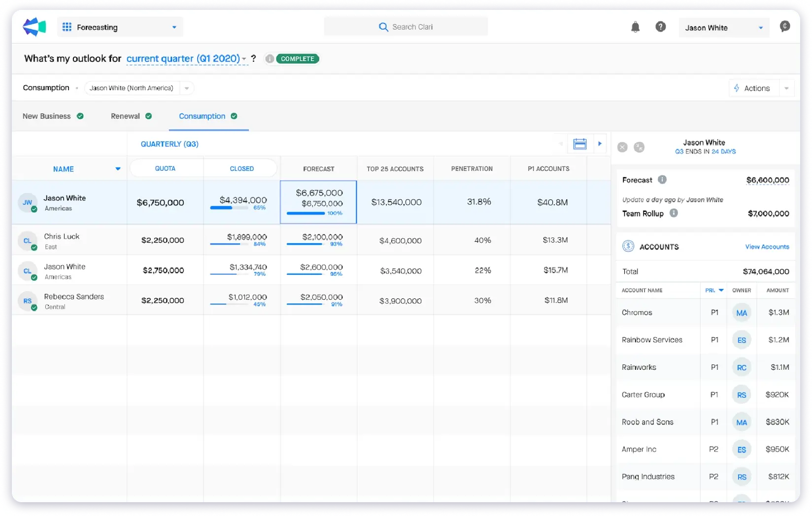Click the right arrow next to the calendar icon
The height and width of the screenshot is (516, 812).
[x=600, y=143]
